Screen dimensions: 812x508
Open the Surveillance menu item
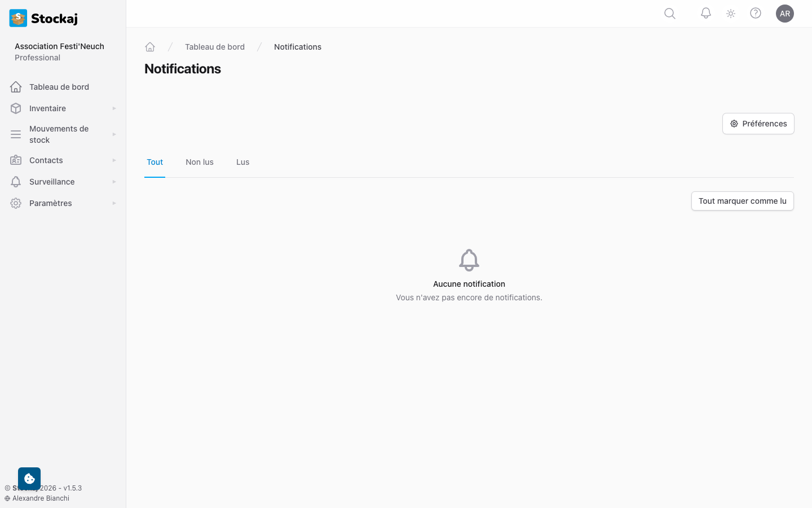[x=63, y=182]
